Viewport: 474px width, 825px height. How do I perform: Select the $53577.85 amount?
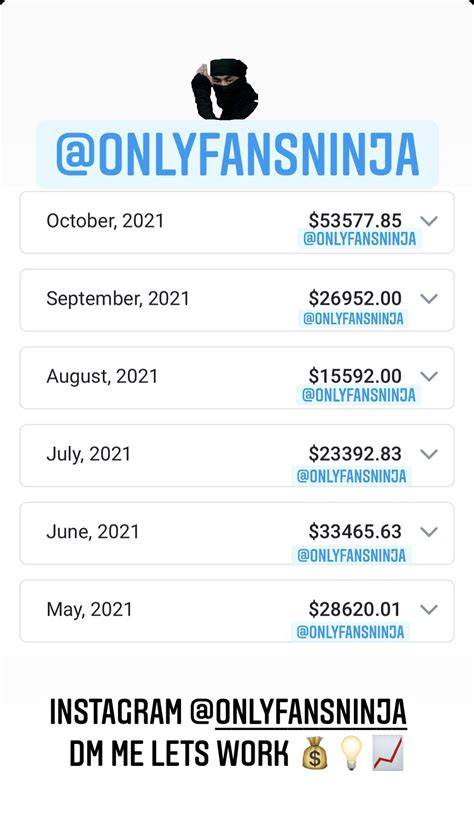coord(355,220)
